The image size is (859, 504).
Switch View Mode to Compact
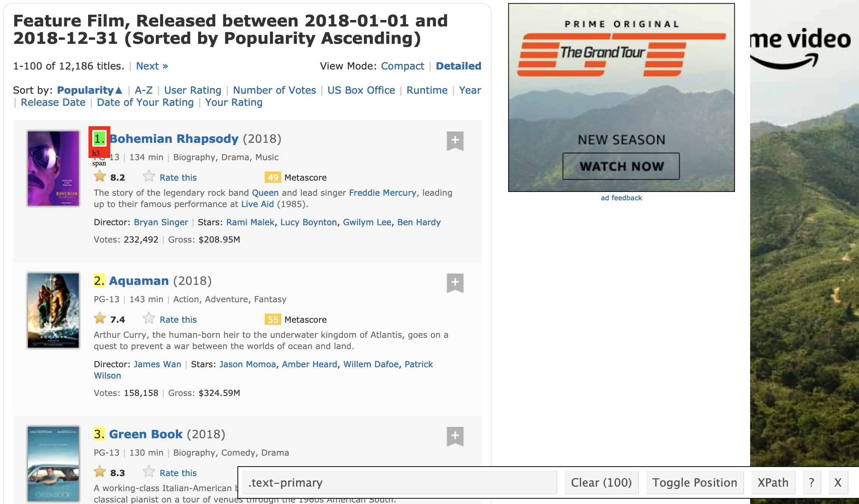point(402,66)
